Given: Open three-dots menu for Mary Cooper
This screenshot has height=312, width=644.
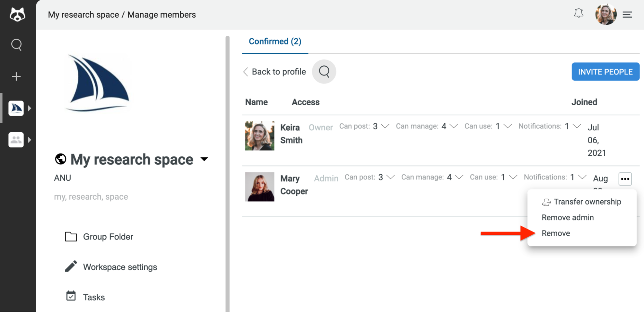Looking at the screenshot, I should click(625, 179).
